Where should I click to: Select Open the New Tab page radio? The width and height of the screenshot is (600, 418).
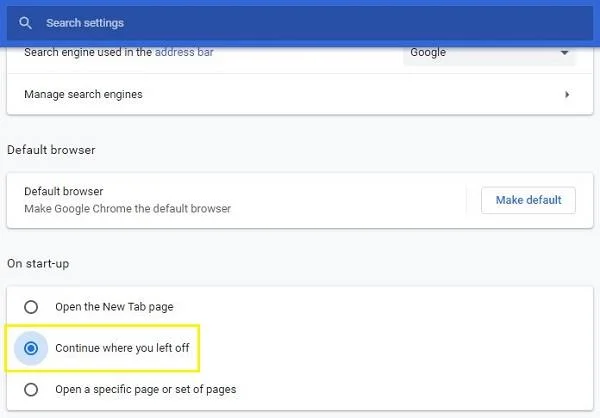tap(31, 307)
